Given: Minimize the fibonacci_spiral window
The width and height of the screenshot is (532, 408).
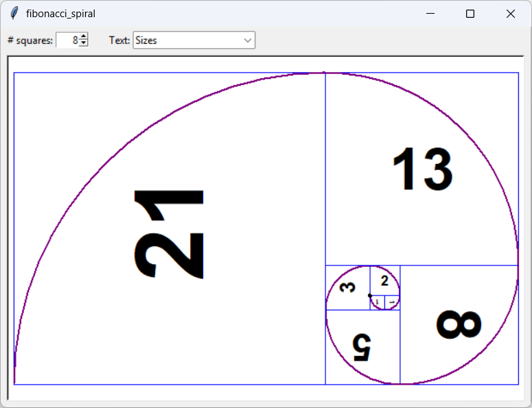Looking at the screenshot, I should coord(430,14).
